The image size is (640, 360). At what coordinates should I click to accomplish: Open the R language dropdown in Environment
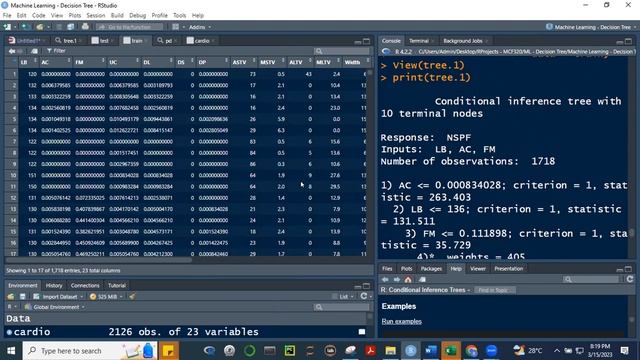pyautogui.click(x=12, y=307)
